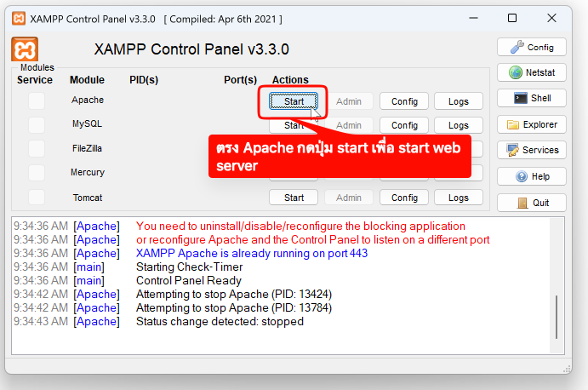The height and width of the screenshot is (390, 588).
Task: View the Tomcat Logs
Action: click(x=458, y=198)
